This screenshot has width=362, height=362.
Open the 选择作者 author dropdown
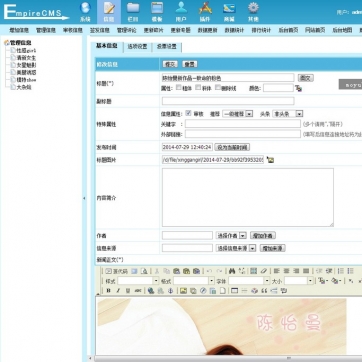click(x=231, y=236)
